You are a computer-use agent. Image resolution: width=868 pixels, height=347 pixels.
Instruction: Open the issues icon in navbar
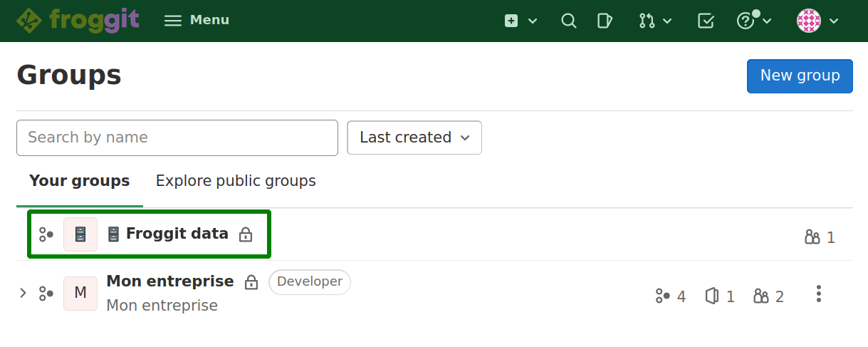click(605, 21)
